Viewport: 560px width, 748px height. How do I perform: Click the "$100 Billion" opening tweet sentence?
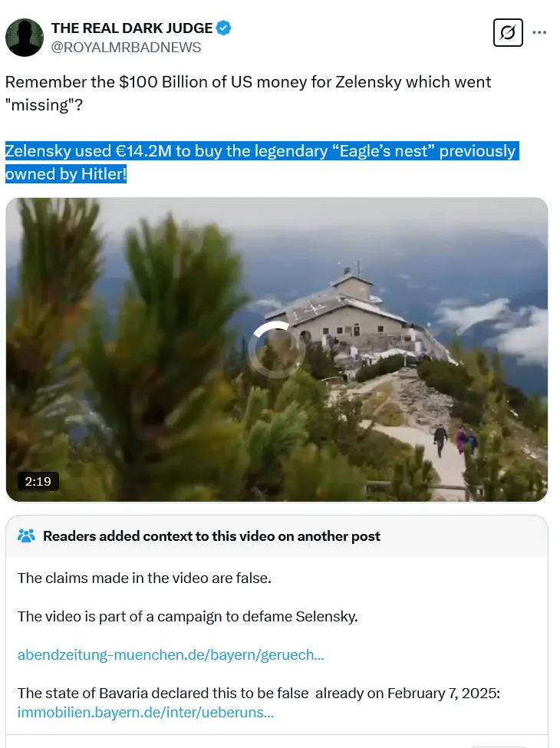coord(248,93)
